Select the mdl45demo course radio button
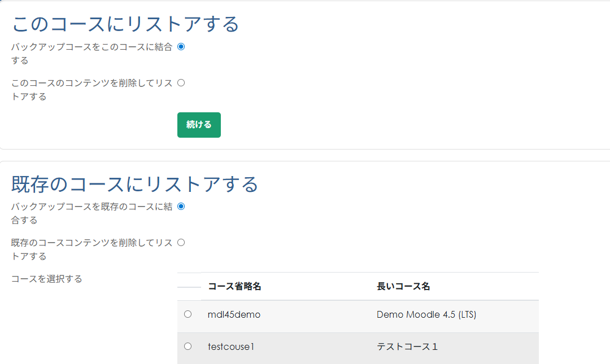This screenshot has height=364, width=610. point(188,314)
